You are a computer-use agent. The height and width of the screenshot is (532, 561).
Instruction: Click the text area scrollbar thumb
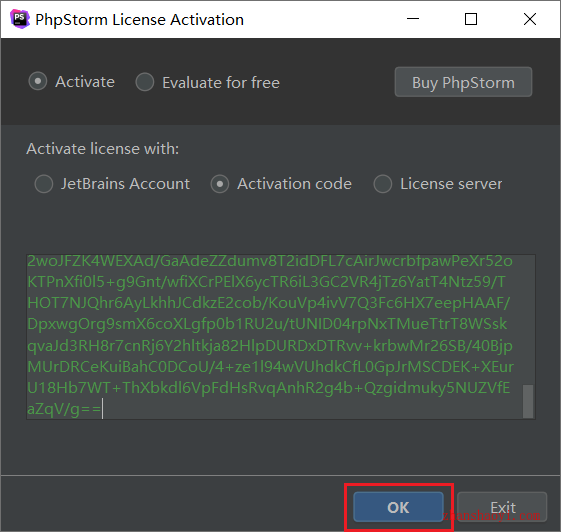[528, 401]
